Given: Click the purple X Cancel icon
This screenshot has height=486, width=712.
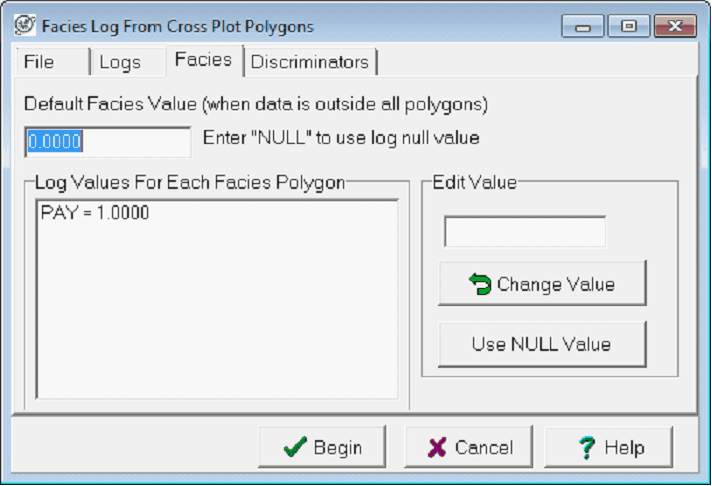Looking at the screenshot, I should [437, 447].
